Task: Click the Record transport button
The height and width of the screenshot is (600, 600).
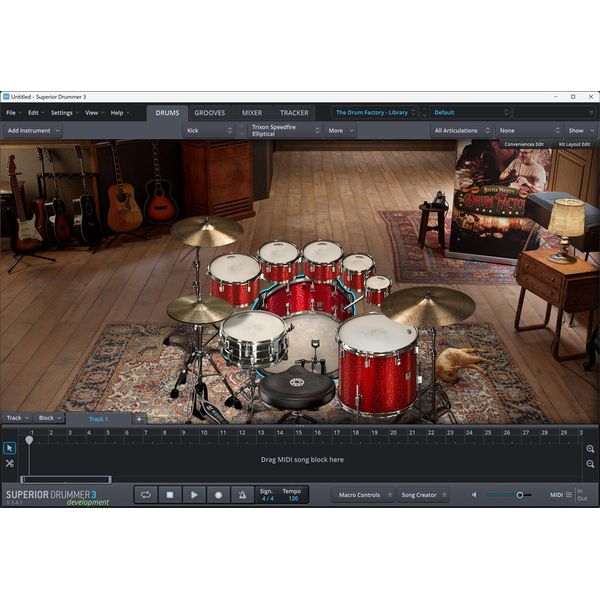Action: (218, 495)
